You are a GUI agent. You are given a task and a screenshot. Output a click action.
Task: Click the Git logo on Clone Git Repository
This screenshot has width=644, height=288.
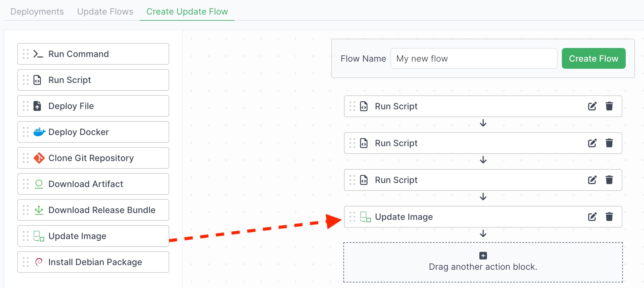click(x=39, y=158)
